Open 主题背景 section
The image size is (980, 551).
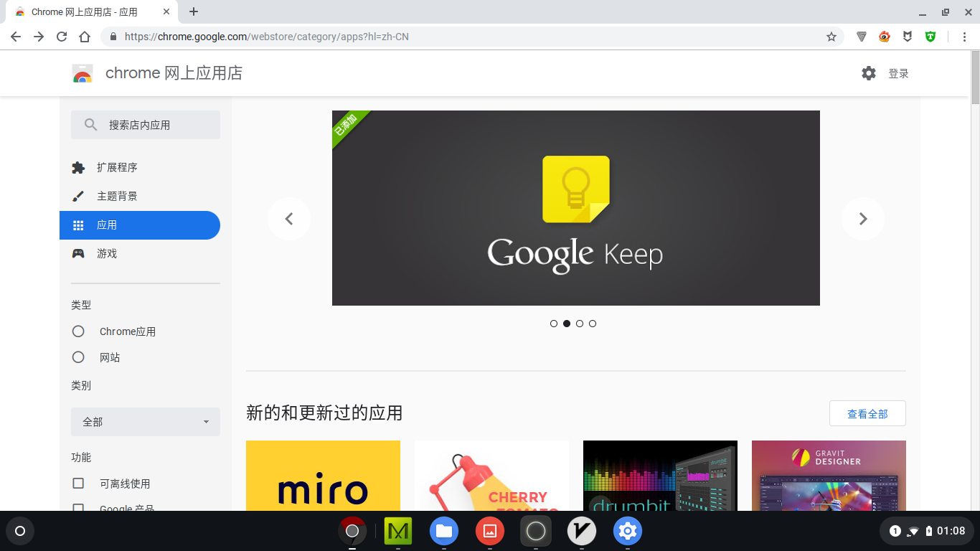[140, 196]
